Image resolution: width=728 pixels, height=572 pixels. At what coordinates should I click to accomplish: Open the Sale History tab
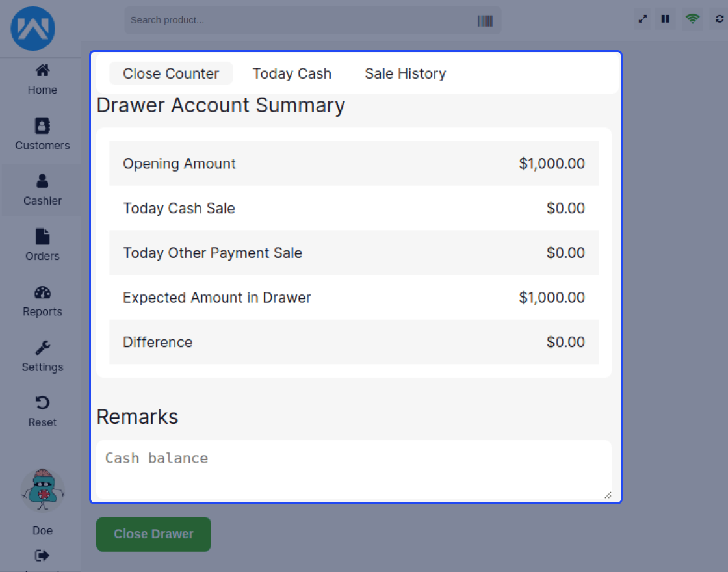405,73
